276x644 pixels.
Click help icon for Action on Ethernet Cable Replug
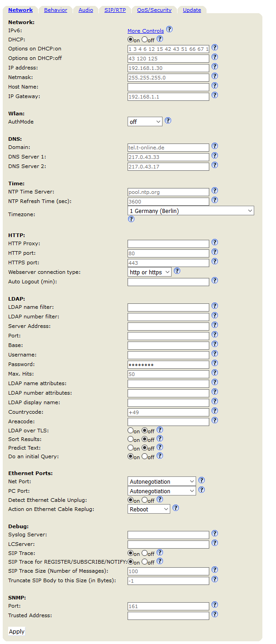pos(176,508)
